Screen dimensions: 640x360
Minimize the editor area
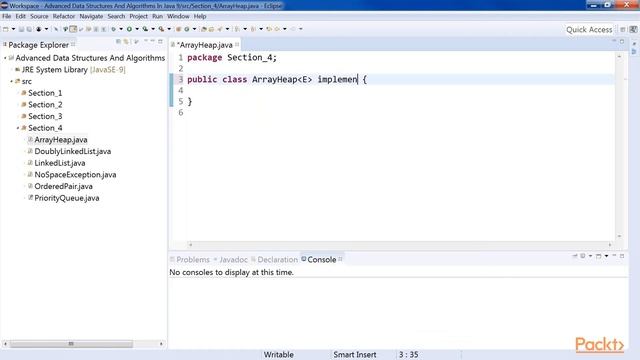pos(614,41)
